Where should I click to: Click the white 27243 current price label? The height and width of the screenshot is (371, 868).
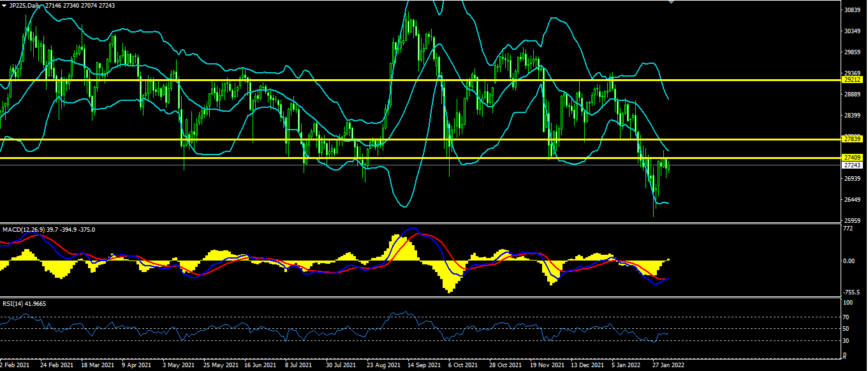852,165
